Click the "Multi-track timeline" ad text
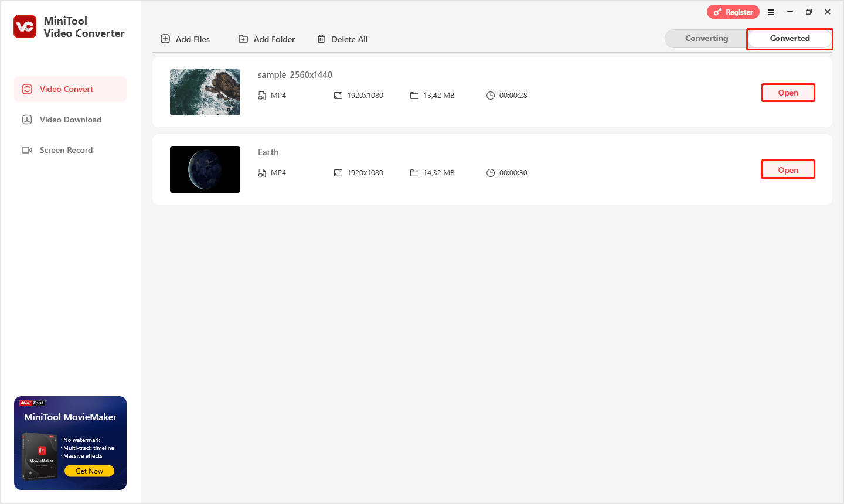Image resolution: width=844 pixels, height=504 pixels. pos(89,448)
